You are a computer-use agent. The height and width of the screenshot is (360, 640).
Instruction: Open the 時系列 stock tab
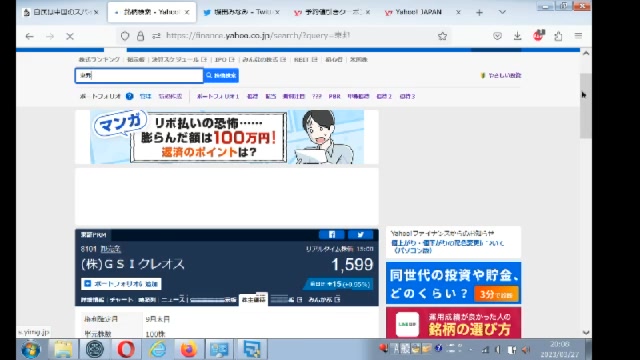147,300
